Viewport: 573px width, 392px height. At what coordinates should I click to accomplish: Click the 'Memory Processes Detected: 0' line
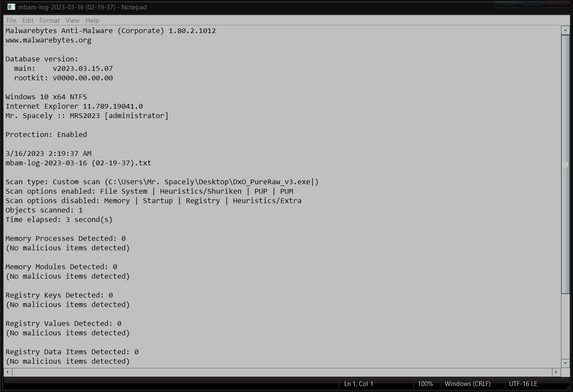point(66,239)
